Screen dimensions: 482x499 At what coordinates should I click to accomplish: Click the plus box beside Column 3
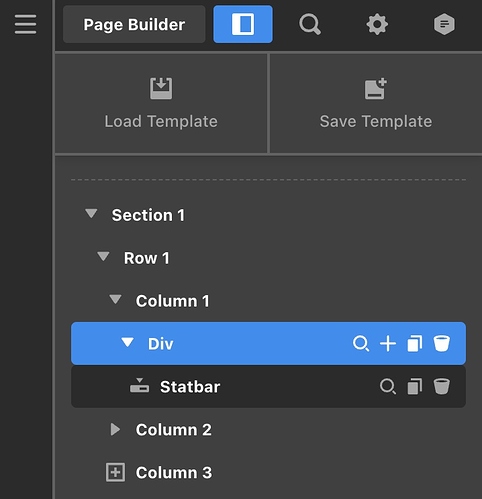tap(115, 472)
